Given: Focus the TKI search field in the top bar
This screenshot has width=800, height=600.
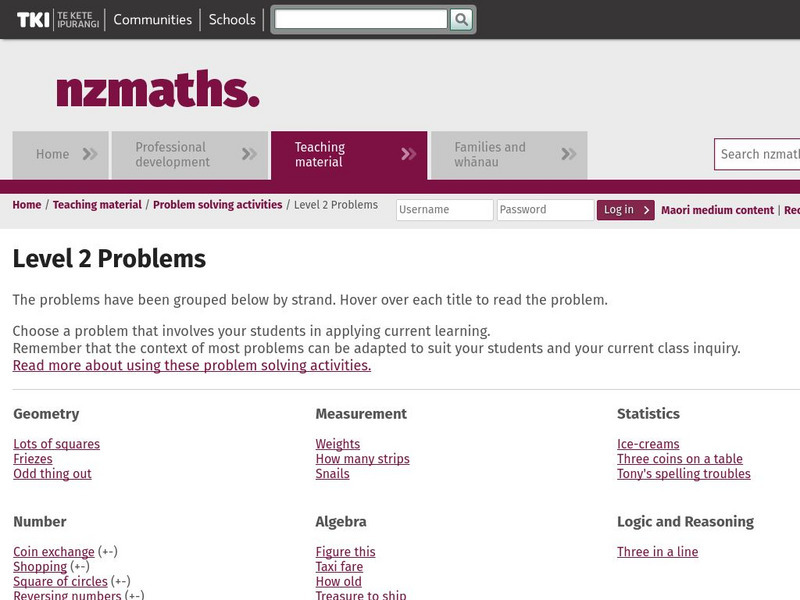Looking at the screenshot, I should pyautogui.click(x=361, y=19).
